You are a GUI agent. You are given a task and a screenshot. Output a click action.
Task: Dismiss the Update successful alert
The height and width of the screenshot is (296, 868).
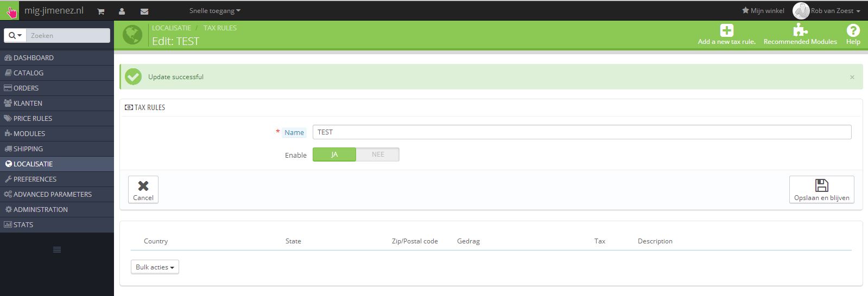point(852,77)
